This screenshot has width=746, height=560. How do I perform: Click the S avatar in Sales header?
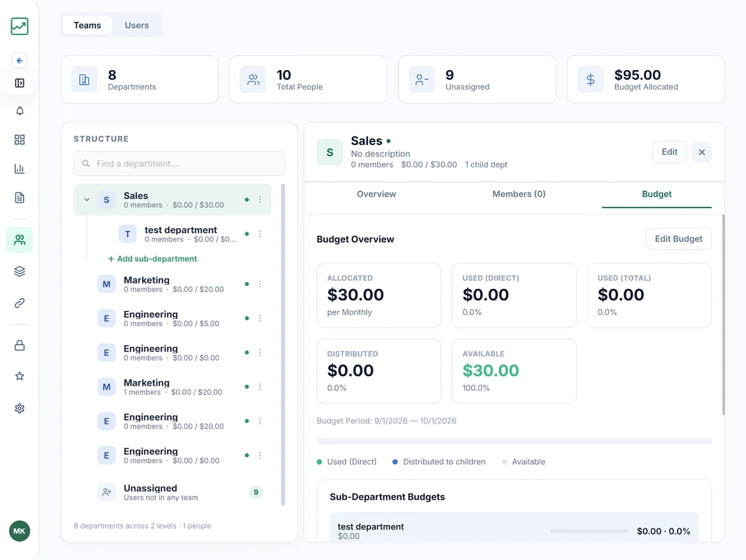point(330,153)
